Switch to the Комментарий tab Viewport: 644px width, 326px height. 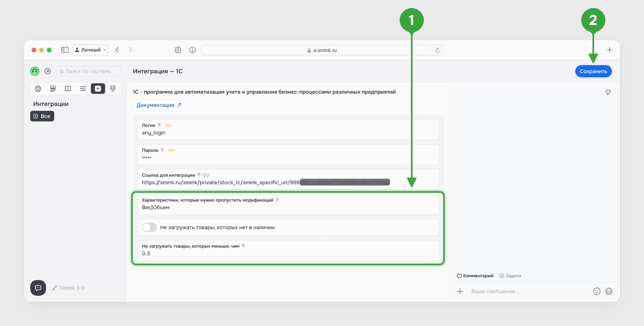(475, 276)
